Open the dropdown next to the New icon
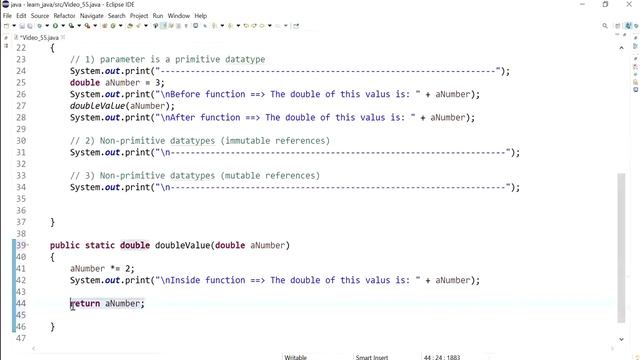Viewport: 640px width, 360px height. click(x=14, y=26)
